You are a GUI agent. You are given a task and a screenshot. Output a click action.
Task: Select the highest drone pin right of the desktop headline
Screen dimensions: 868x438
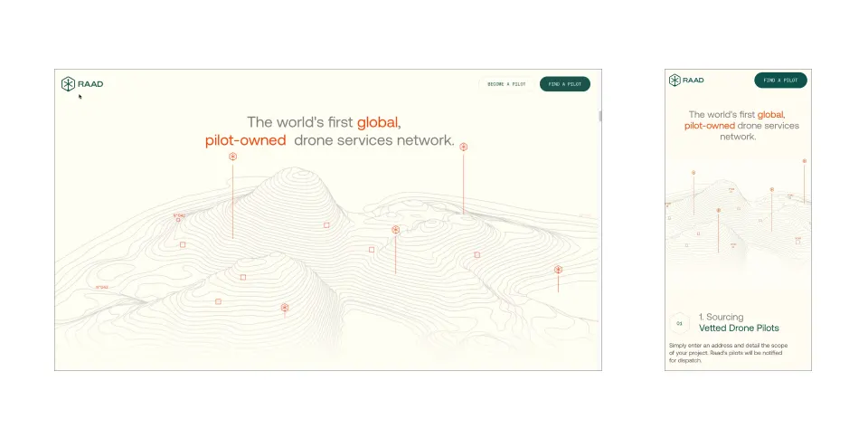[x=464, y=147]
